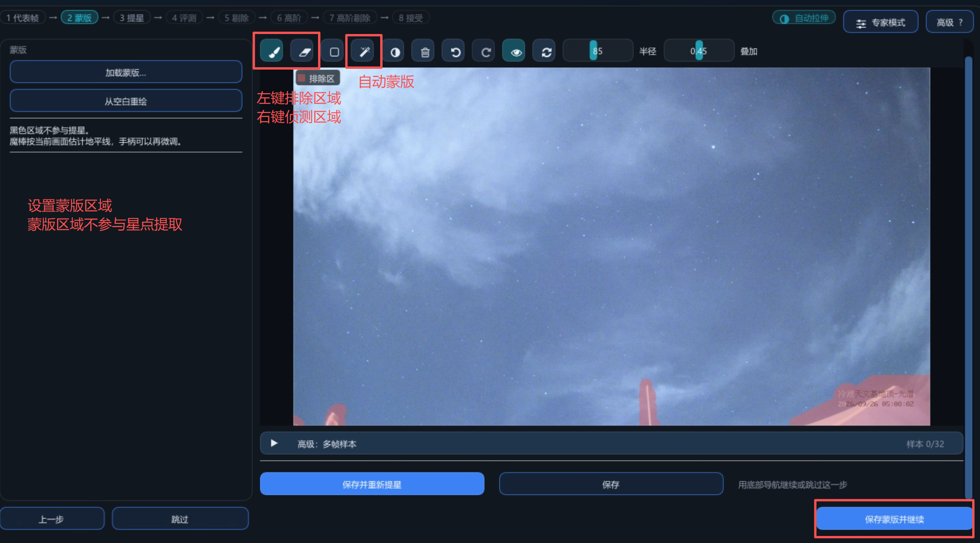
Task: Click 上一步 previous step button
Action: coord(52,519)
